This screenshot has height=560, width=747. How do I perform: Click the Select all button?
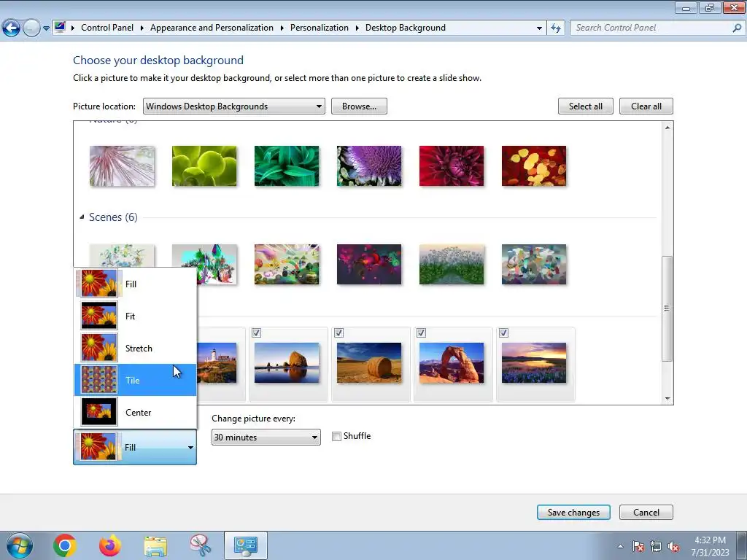pos(586,106)
